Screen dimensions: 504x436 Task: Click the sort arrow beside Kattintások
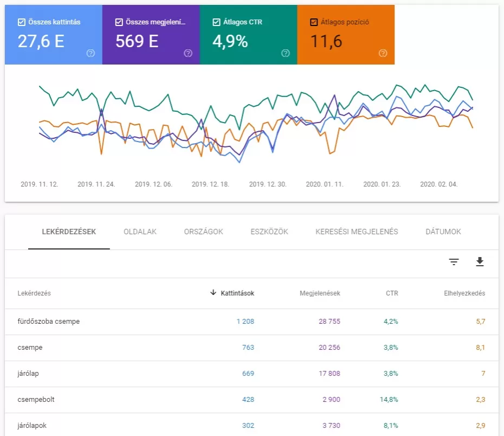coord(213,293)
